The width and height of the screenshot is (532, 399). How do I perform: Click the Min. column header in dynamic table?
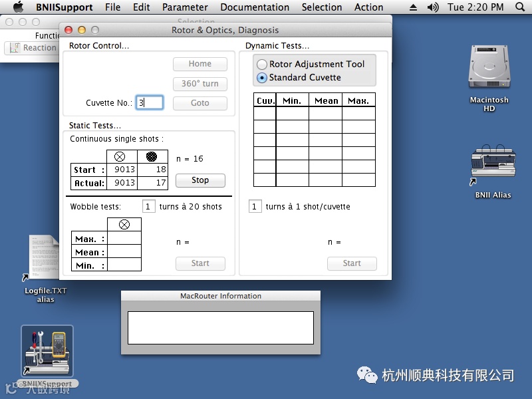[292, 100]
